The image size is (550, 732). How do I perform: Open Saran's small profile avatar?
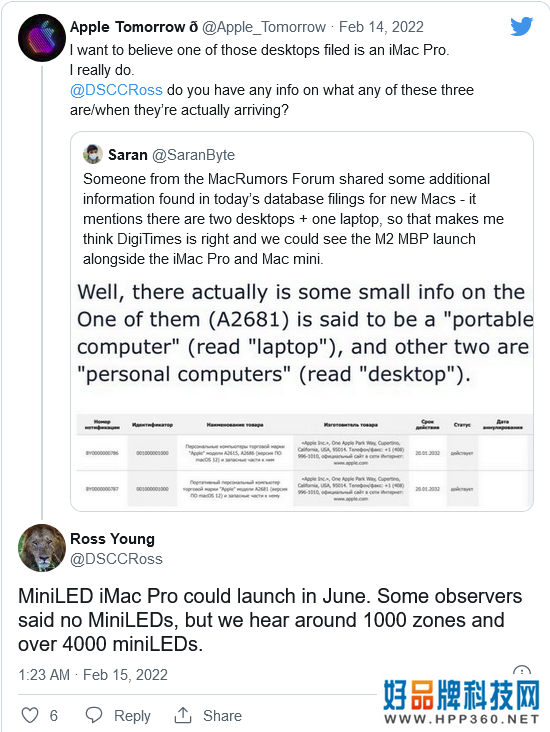(92, 154)
